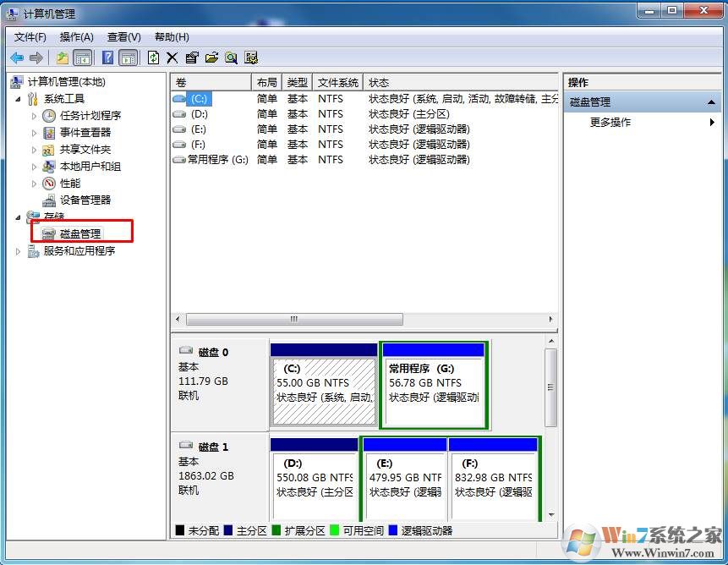Open the blue question mark Help icon
This screenshot has width=728, height=565.
[x=107, y=58]
